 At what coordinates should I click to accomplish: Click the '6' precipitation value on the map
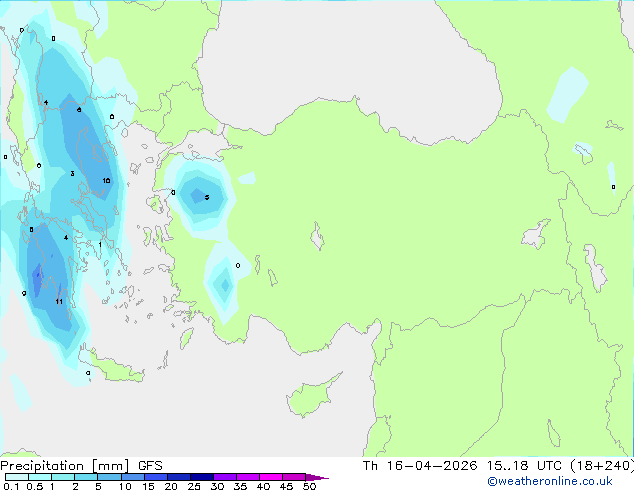79,110
